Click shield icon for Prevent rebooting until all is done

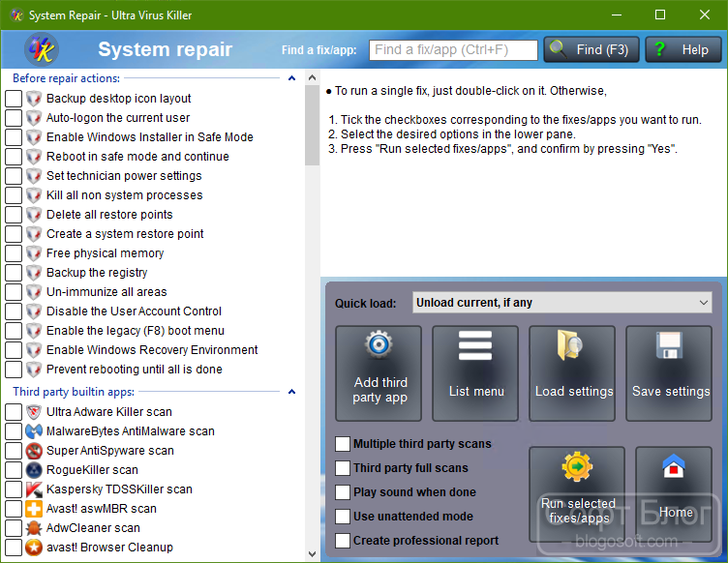point(34,370)
